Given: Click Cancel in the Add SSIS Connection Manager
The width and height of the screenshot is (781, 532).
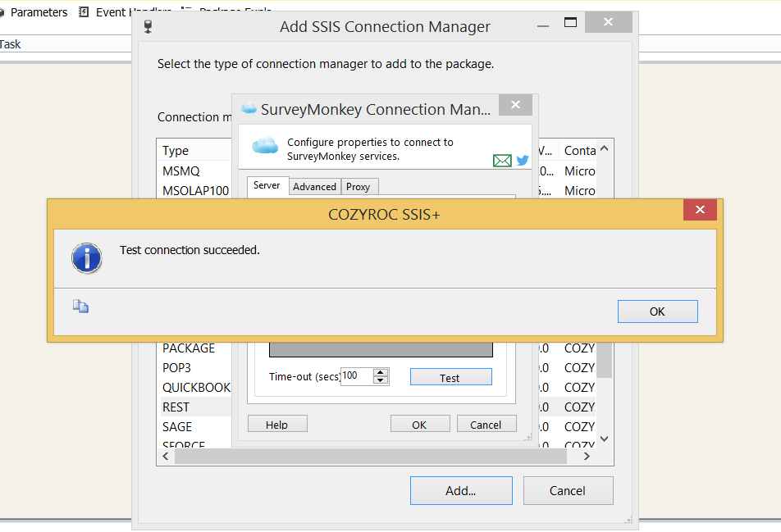Looking at the screenshot, I should 568,491.
